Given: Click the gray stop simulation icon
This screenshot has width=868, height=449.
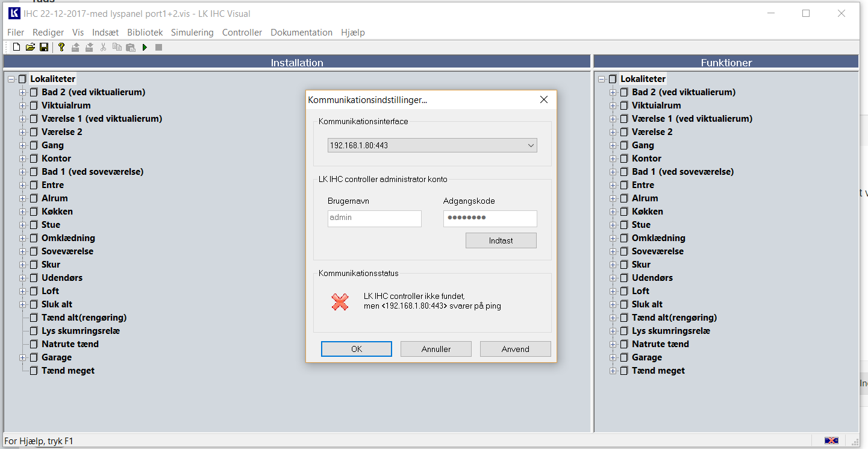Looking at the screenshot, I should (158, 47).
